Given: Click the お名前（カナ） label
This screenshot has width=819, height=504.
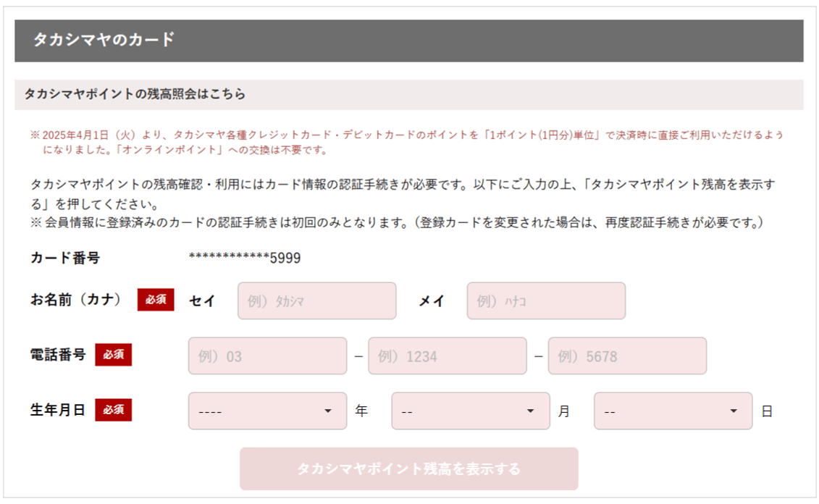Looking at the screenshot, I should coord(75,300).
